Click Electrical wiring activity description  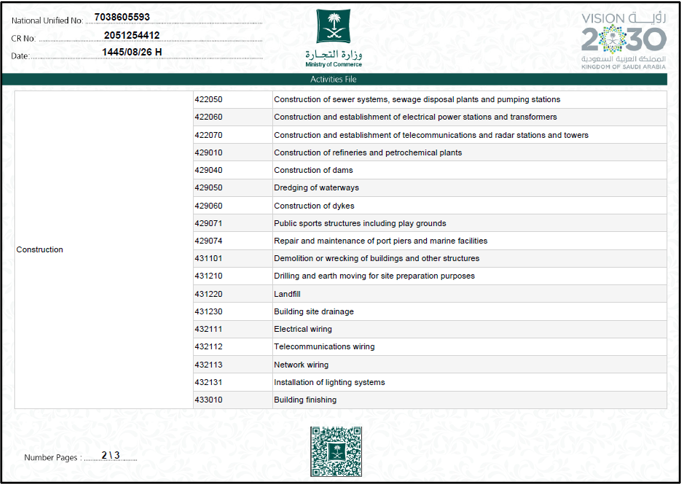pos(303,329)
